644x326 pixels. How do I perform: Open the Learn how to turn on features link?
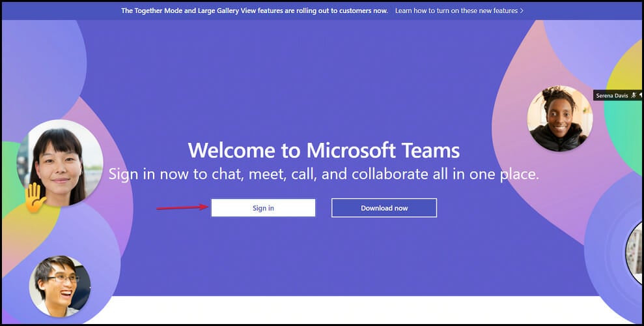point(459,10)
